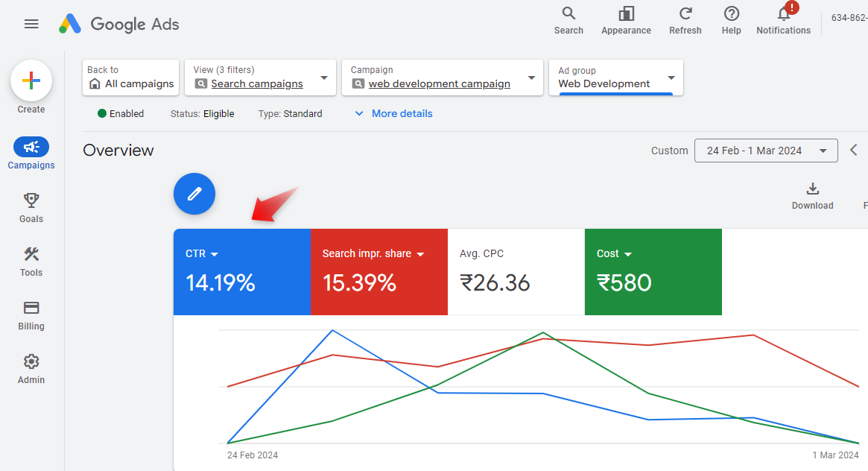Screen dimensions: 868x471
Task: Expand More details link
Action: coord(393,114)
